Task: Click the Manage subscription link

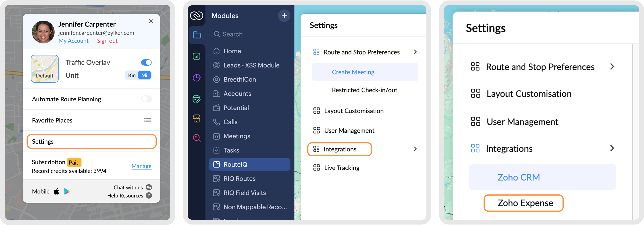Action: 141,166
